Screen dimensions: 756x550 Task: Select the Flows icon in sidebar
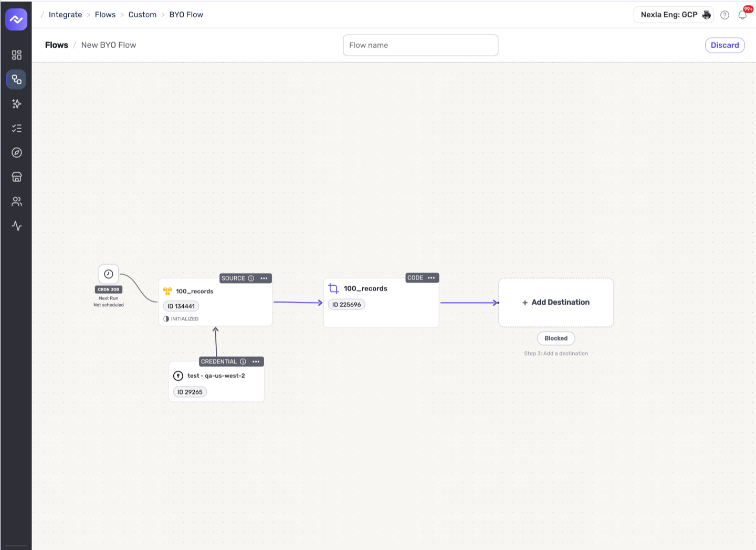[x=16, y=79]
